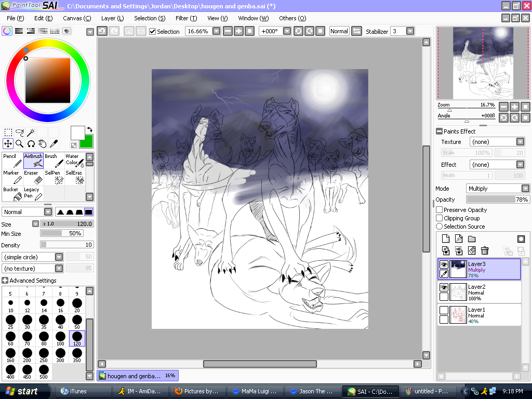Viewport: 532px width, 399px height.
Task: Activate the move tool
Action: tap(8, 143)
